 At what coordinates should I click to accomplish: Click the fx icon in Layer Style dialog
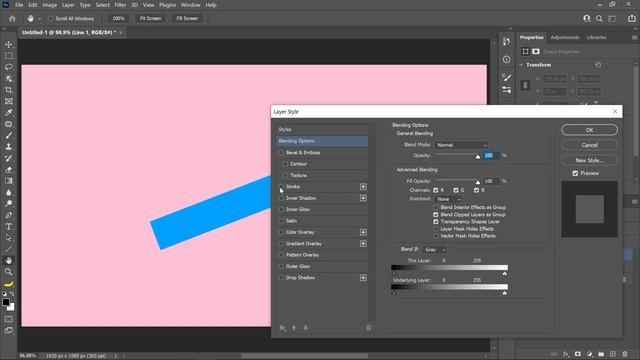(x=282, y=328)
